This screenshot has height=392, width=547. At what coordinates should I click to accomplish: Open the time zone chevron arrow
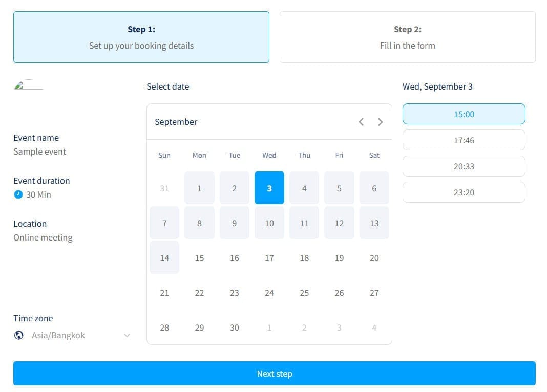pos(127,336)
